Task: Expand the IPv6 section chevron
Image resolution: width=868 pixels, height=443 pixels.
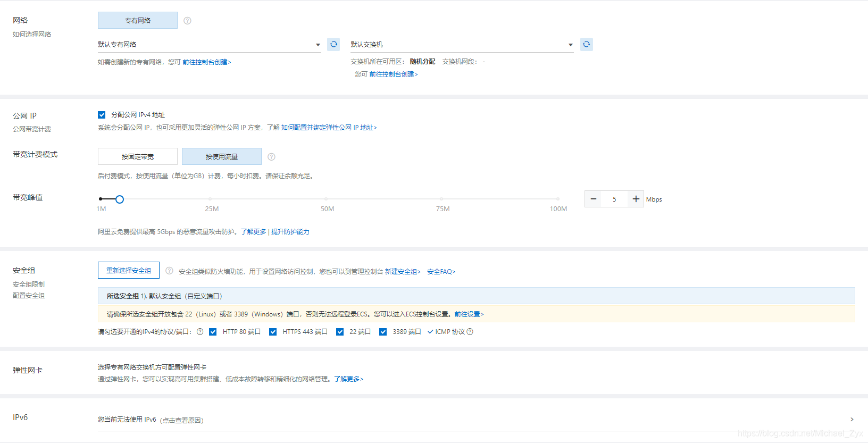Action: pos(852,420)
